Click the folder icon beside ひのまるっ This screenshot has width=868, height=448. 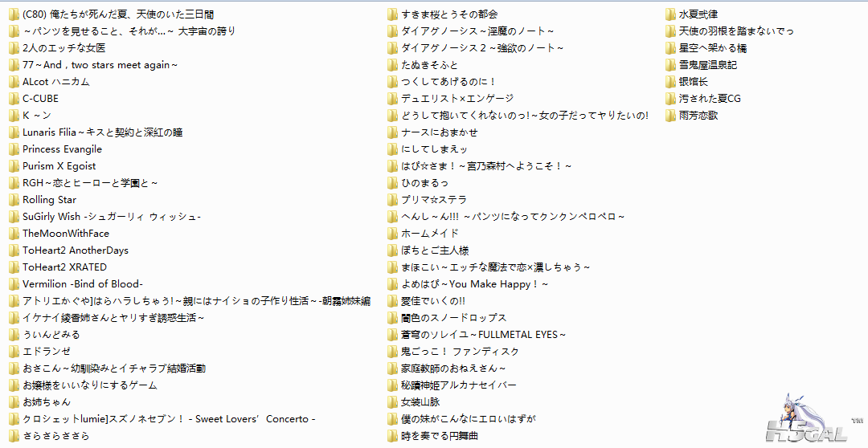pyautogui.click(x=392, y=183)
